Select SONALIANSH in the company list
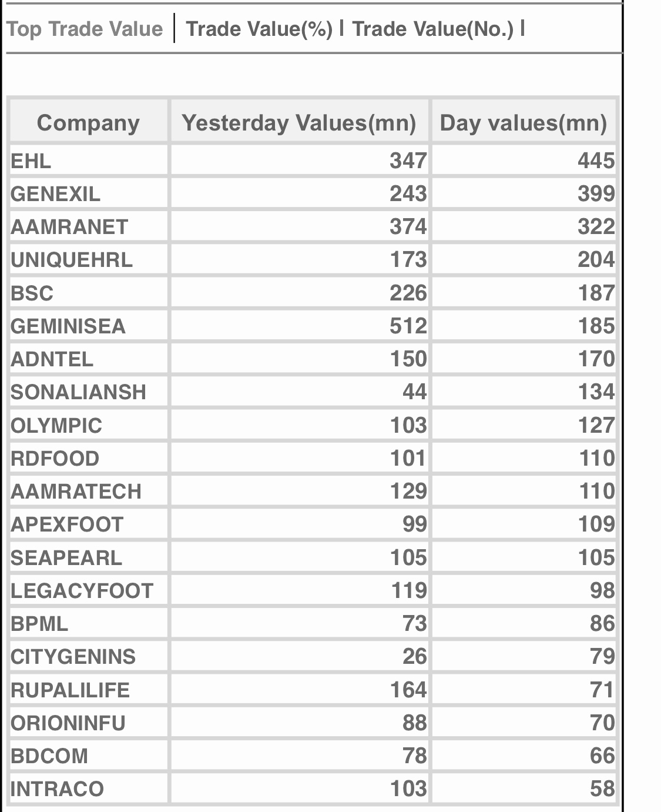 [78, 392]
